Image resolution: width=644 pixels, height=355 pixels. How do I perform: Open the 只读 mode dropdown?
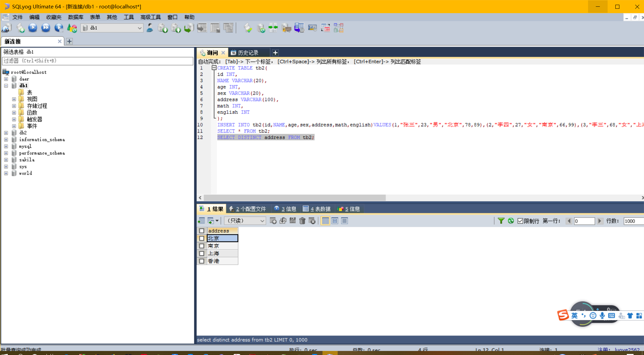click(245, 221)
